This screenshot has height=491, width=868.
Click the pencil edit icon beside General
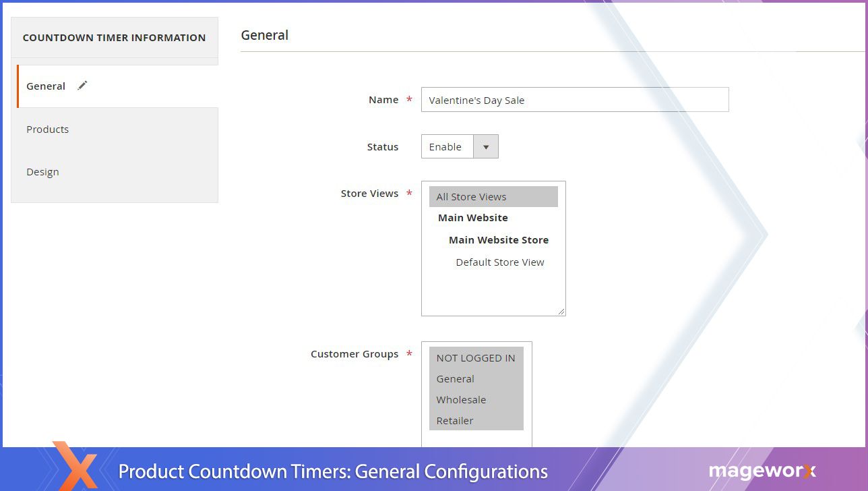click(x=82, y=86)
